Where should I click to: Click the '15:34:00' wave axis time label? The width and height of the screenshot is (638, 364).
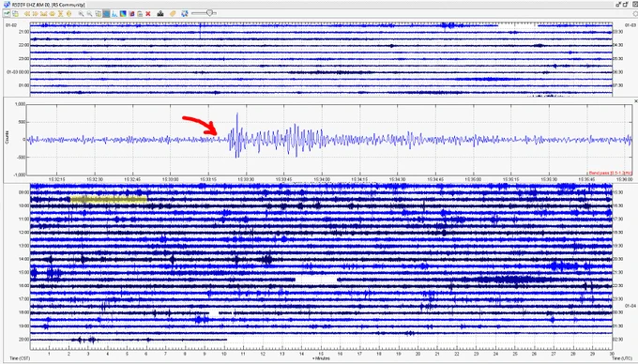click(322, 179)
